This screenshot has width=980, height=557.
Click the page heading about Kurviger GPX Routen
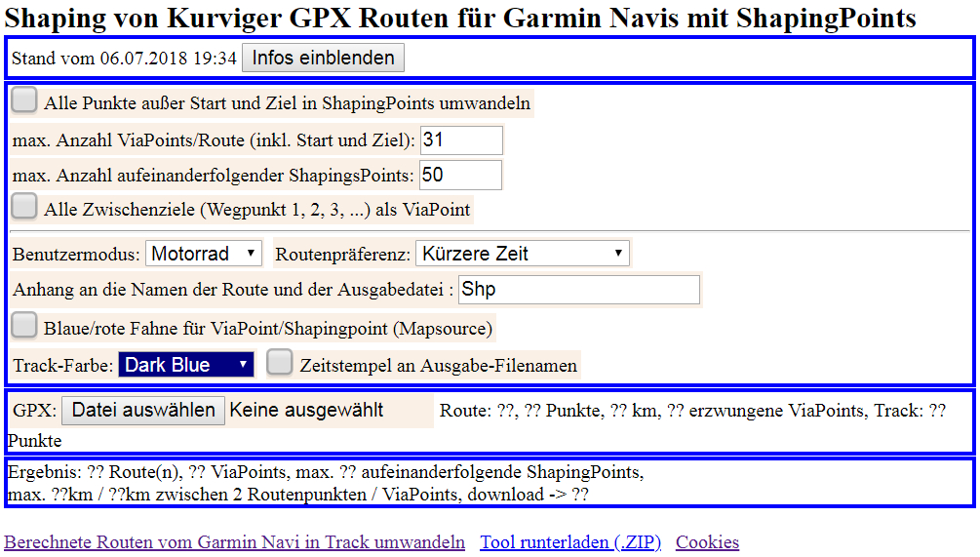460,18
